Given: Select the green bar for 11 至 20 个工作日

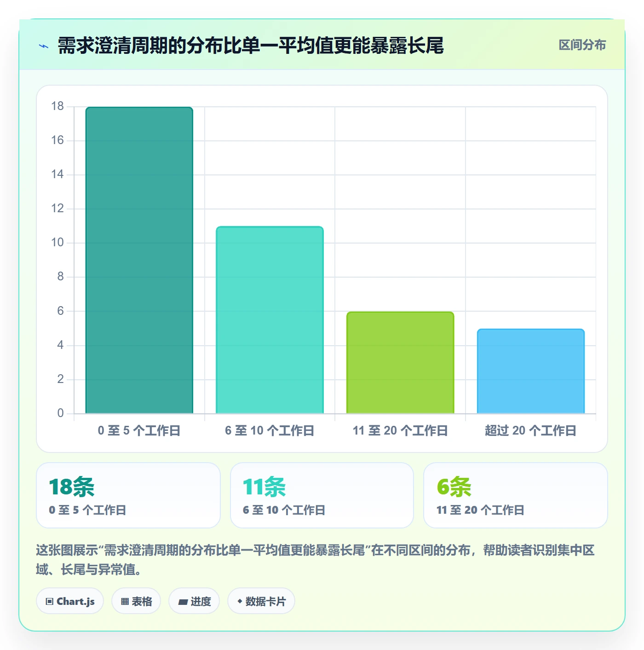Looking at the screenshot, I should (400, 363).
